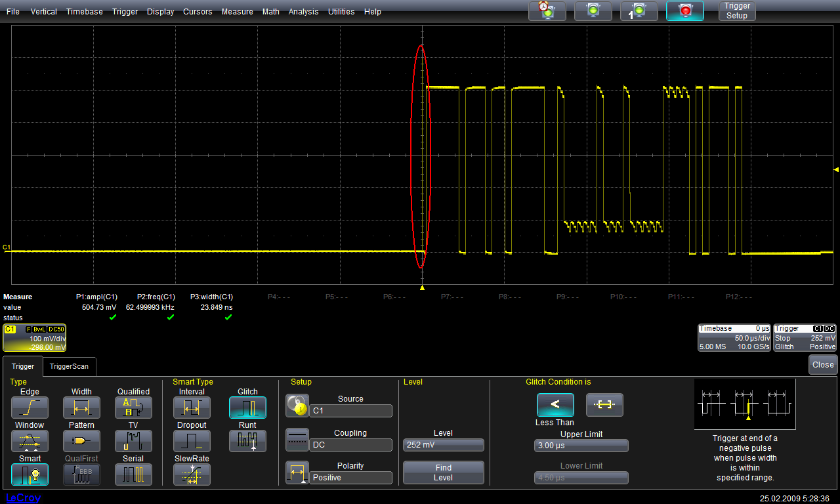Switch glitch condition to in-range mode
This screenshot has height=504, width=840.
[x=604, y=405]
